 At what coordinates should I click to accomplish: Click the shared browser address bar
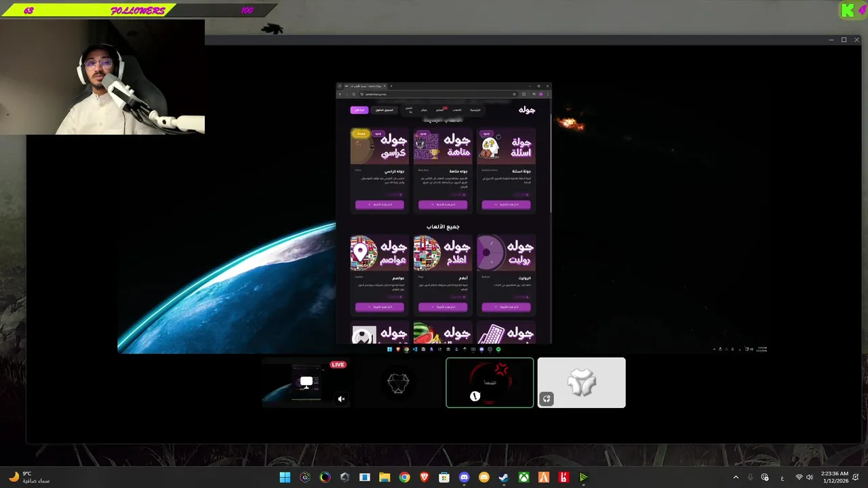(x=437, y=94)
